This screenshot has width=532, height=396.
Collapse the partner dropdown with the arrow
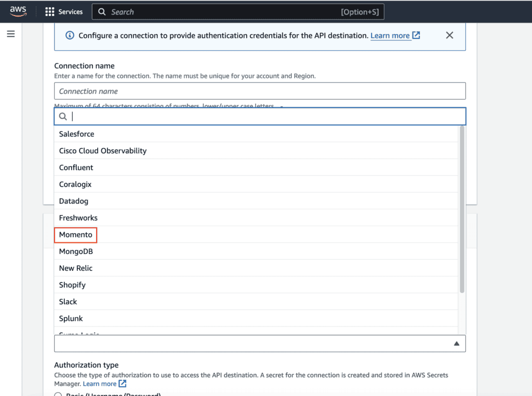pos(457,344)
